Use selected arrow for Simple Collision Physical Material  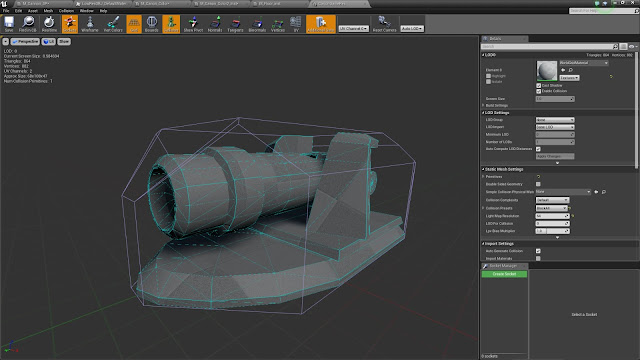pos(596,192)
